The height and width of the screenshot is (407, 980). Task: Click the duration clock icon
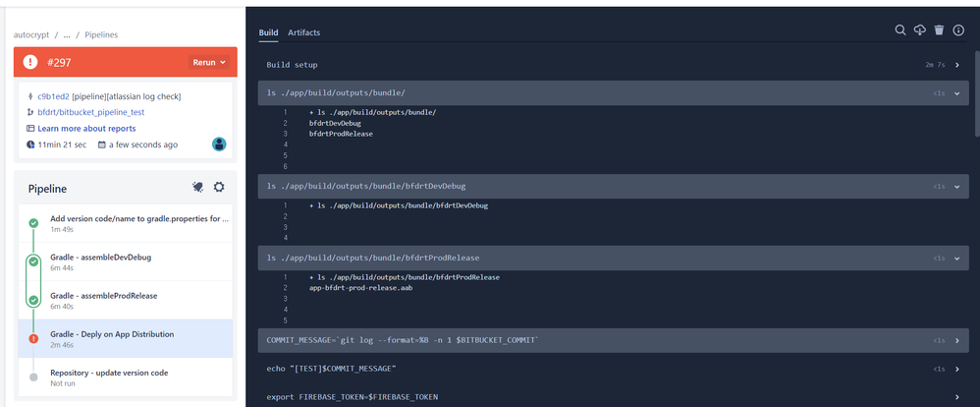pos(30,145)
